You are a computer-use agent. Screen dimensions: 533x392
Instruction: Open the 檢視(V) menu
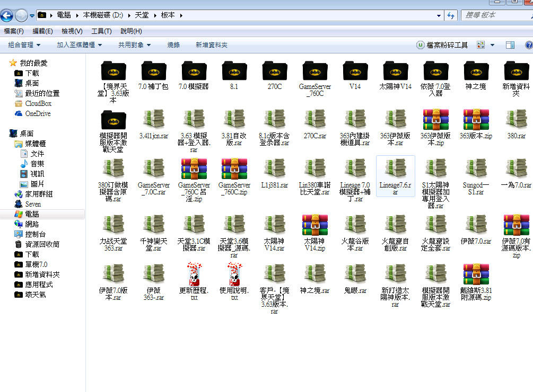(x=72, y=31)
